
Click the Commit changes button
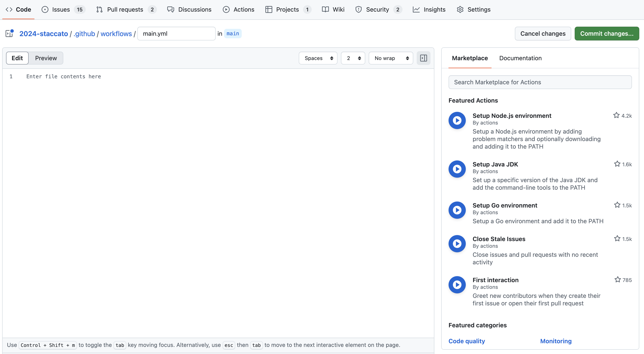(x=607, y=34)
